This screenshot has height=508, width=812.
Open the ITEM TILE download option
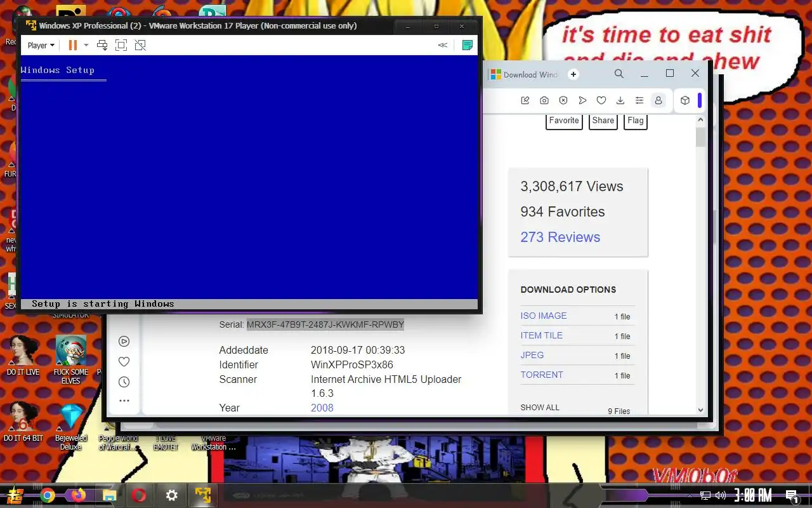click(x=542, y=335)
